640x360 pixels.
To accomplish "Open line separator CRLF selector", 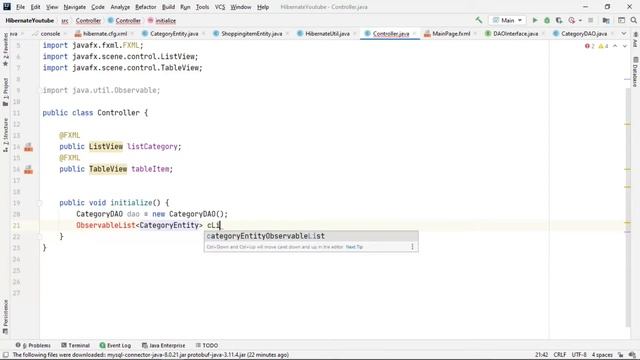I will (560, 355).
